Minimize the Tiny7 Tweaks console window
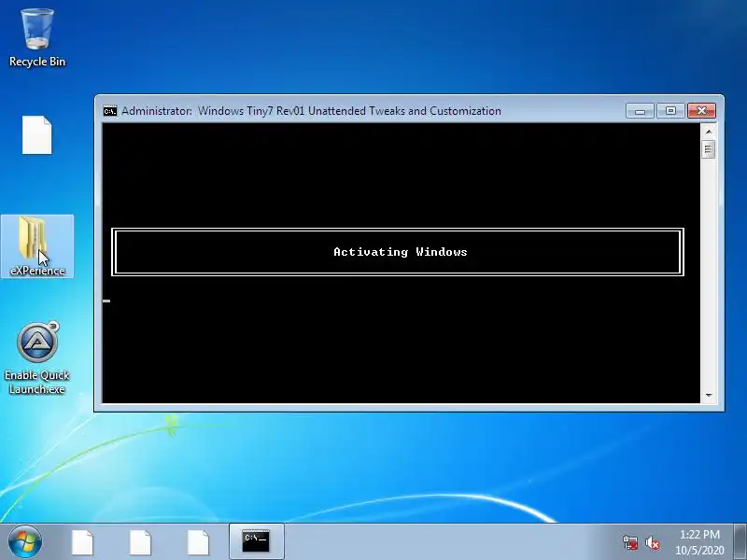 pos(640,110)
